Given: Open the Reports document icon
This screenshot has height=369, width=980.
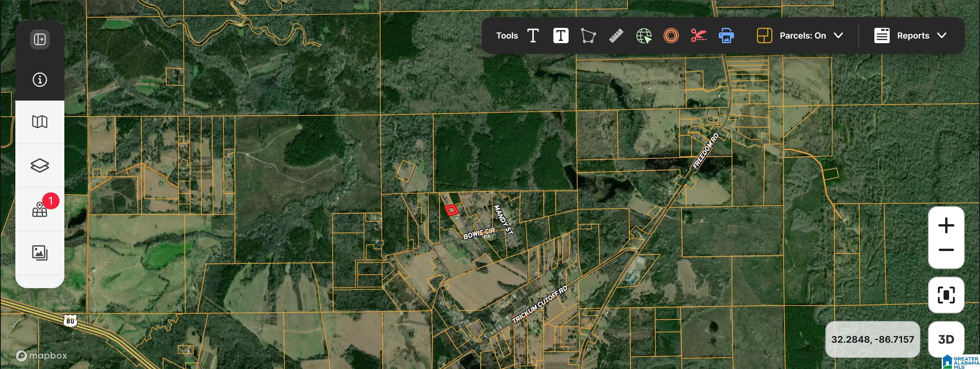Looking at the screenshot, I should click(x=882, y=35).
